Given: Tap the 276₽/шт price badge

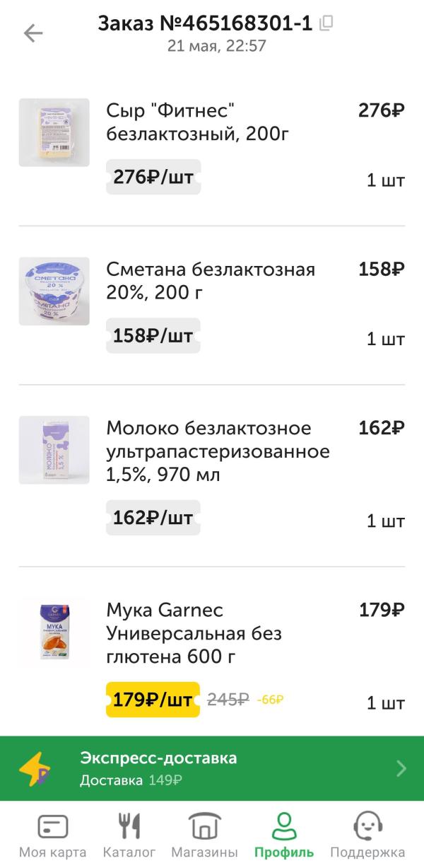Looking at the screenshot, I should [153, 177].
